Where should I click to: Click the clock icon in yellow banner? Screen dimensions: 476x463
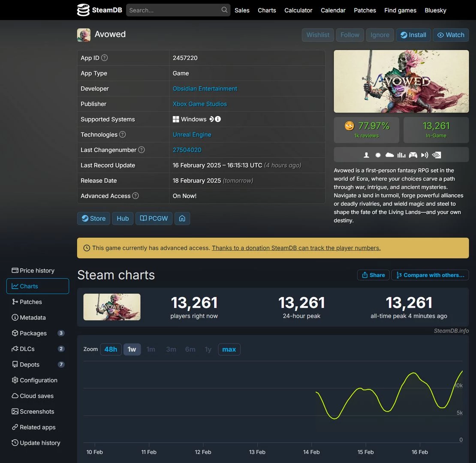pos(87,248)
